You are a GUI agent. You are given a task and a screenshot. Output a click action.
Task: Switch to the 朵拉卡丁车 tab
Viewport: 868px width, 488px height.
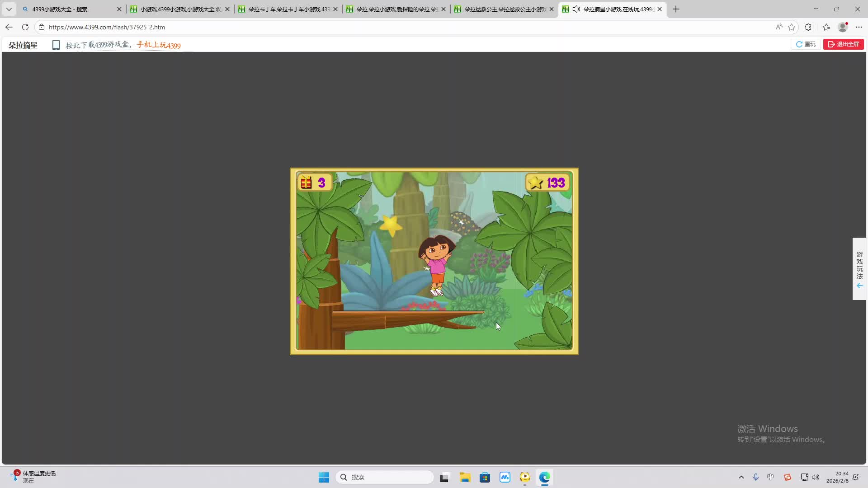click(x=288, y=9)
